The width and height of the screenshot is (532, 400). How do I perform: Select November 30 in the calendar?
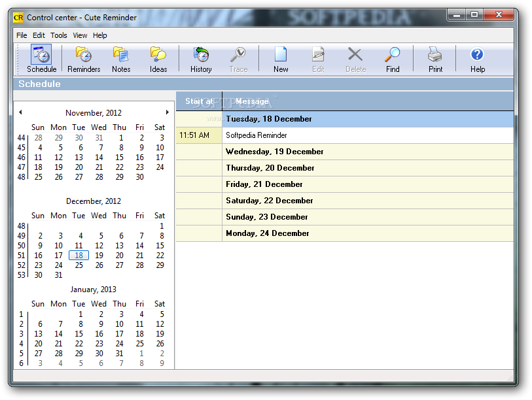click(140, 177)
